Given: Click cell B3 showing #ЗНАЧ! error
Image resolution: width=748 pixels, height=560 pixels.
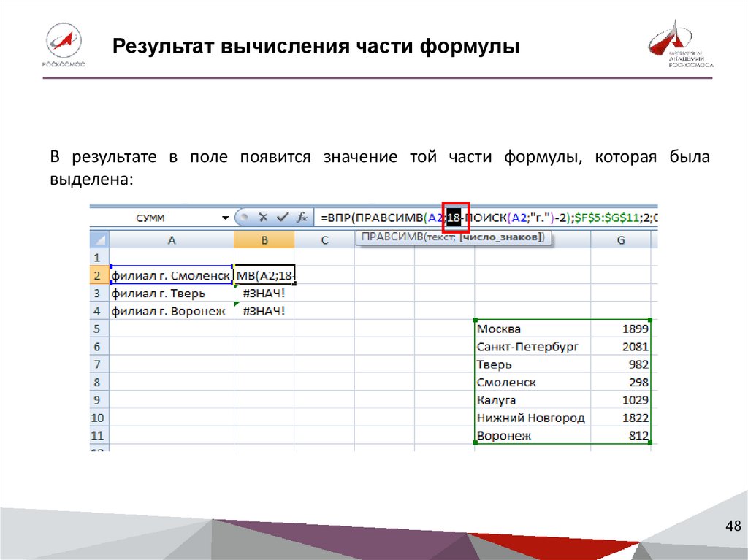Looking at the screenshot, I should pyautogui.click(x=264, y=294).
